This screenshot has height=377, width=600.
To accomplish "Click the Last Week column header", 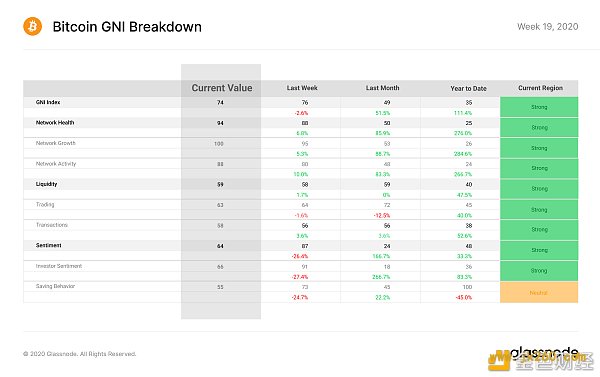I will click(302, 88).
